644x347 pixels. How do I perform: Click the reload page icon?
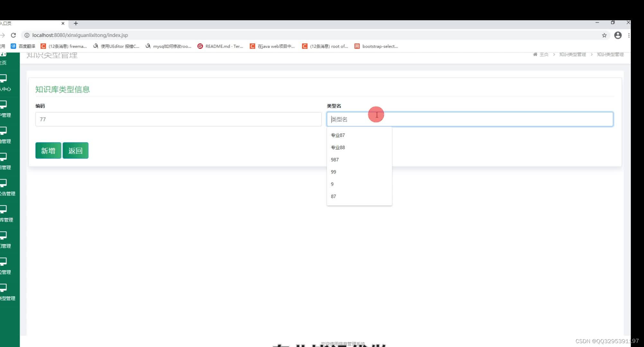[x=13, y=35]
